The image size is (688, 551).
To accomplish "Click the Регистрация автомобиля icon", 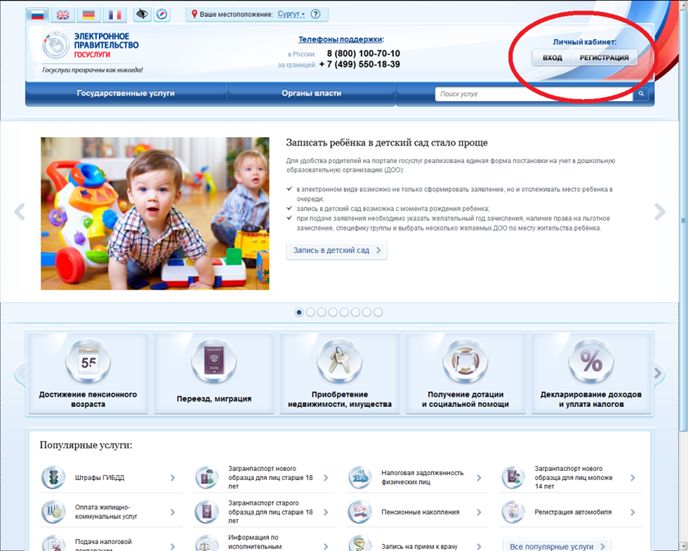I will pyautogui.click(x=513, y=512).
